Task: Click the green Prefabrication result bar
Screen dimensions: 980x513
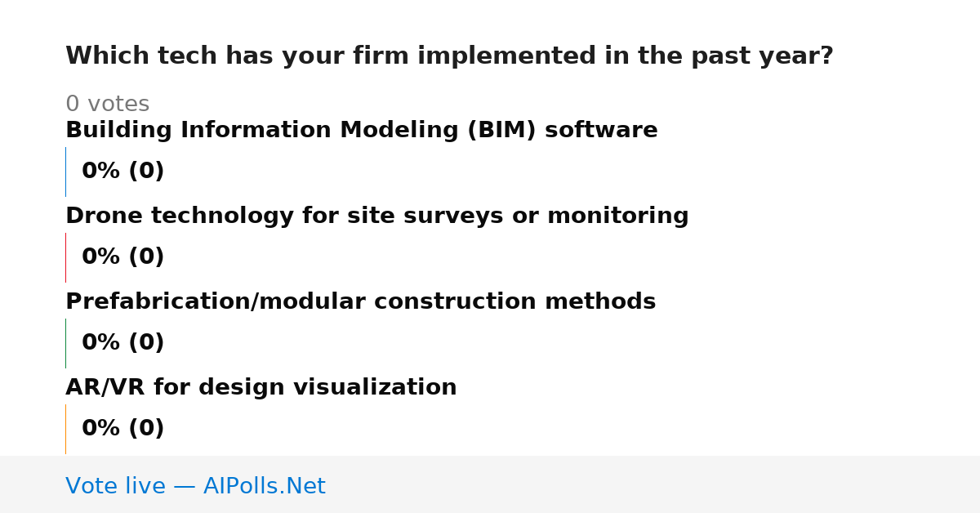Action: 65,343
